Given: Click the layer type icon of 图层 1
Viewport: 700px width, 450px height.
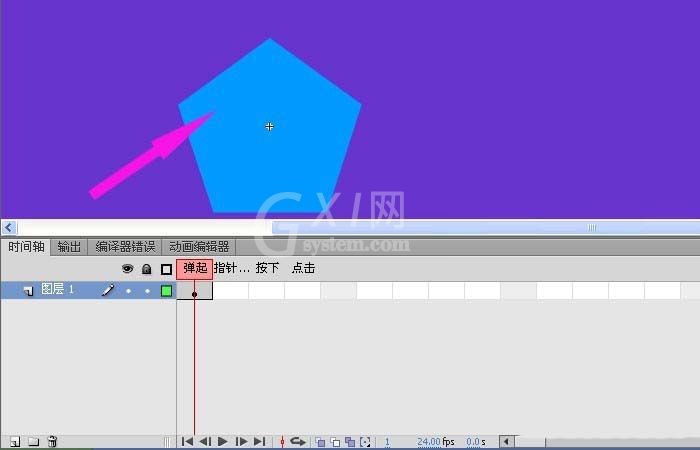Looking at the screenshot, I should [x=29, y=291].
